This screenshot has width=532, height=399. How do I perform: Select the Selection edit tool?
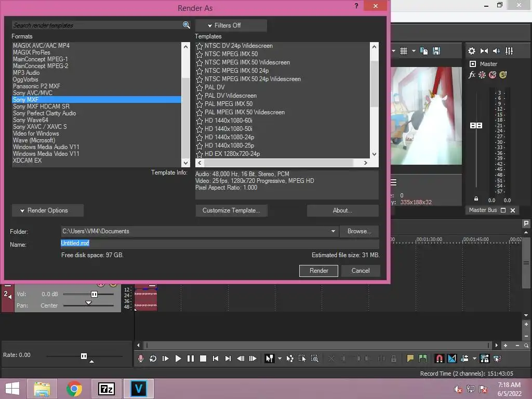(302, 358)
